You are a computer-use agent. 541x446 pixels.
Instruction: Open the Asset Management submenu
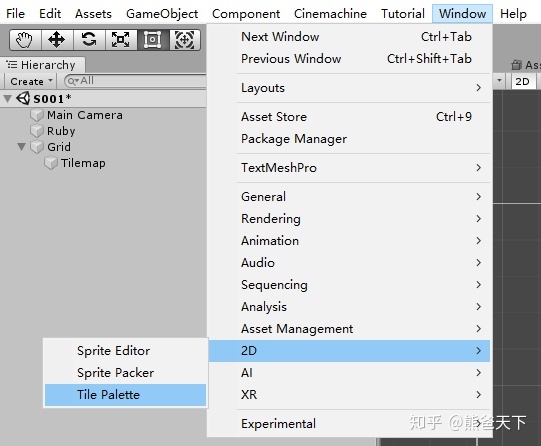pyautogui.click(x=349, y=329)
